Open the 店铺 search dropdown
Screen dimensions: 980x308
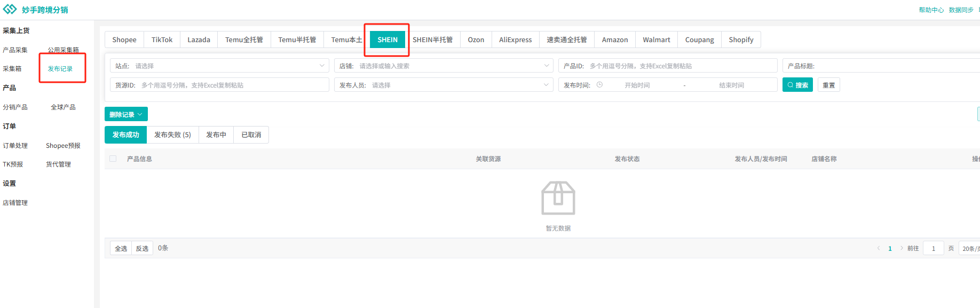tap(444, 66)
